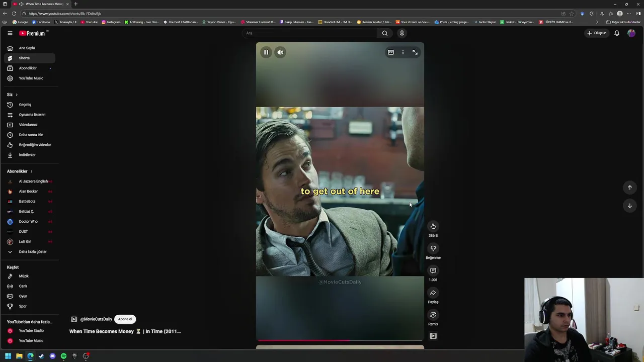The image size is (644, 362).
Task: Reload the page with browser refresh
Action: [14, 14]
